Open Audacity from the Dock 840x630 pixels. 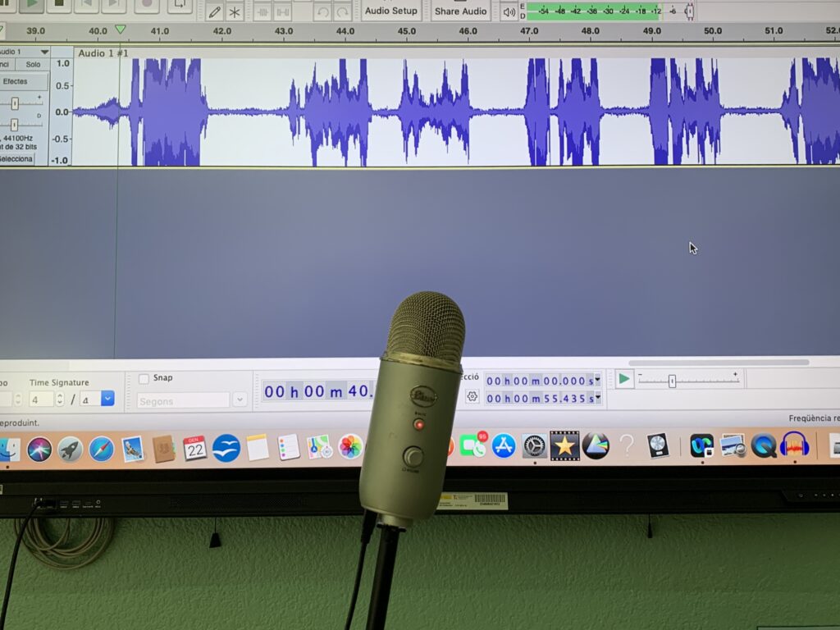[794, 445]
